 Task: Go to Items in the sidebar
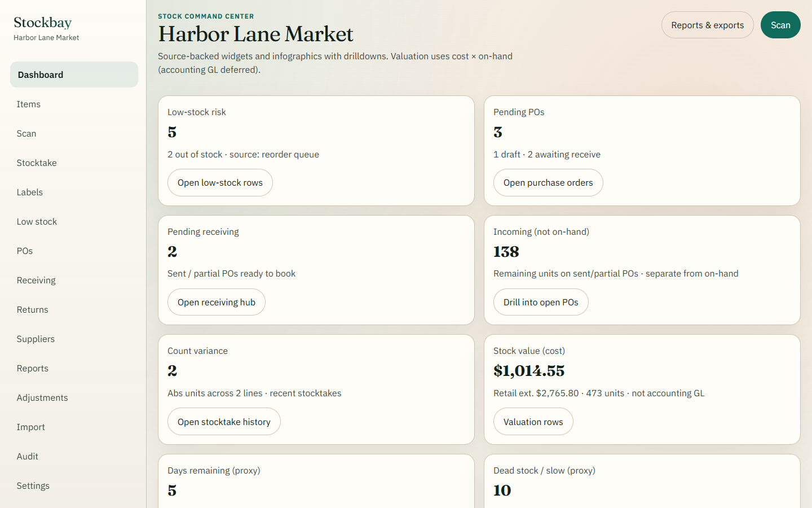tap(74, 104)
